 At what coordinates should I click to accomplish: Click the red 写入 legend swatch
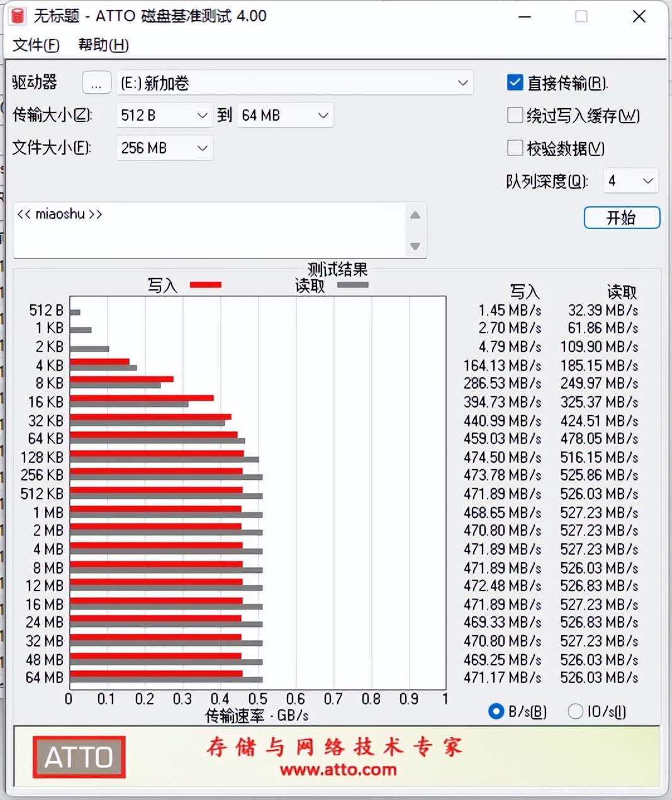pyautogui.click(x=205, y=285)
